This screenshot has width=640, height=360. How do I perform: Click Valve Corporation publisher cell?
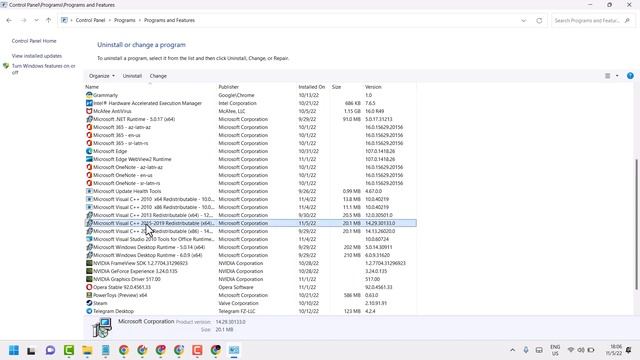pyautogui.click(x=238, y=303)
